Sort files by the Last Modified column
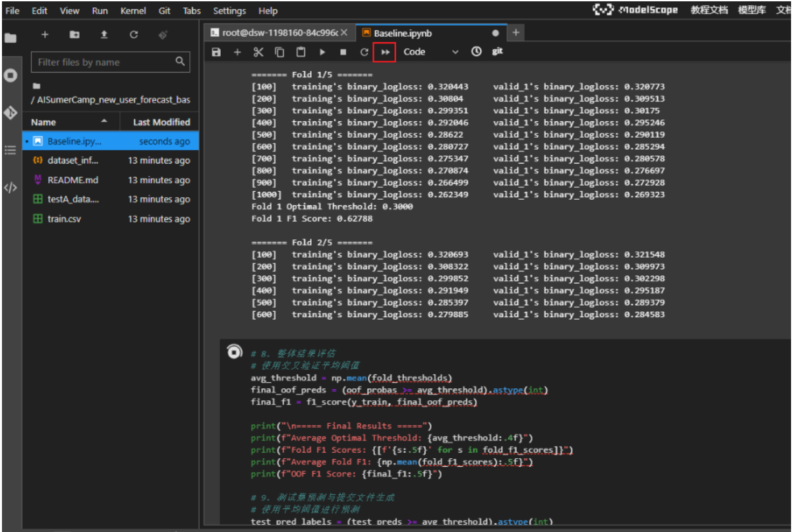795x532 pixels. click(161, 122)
